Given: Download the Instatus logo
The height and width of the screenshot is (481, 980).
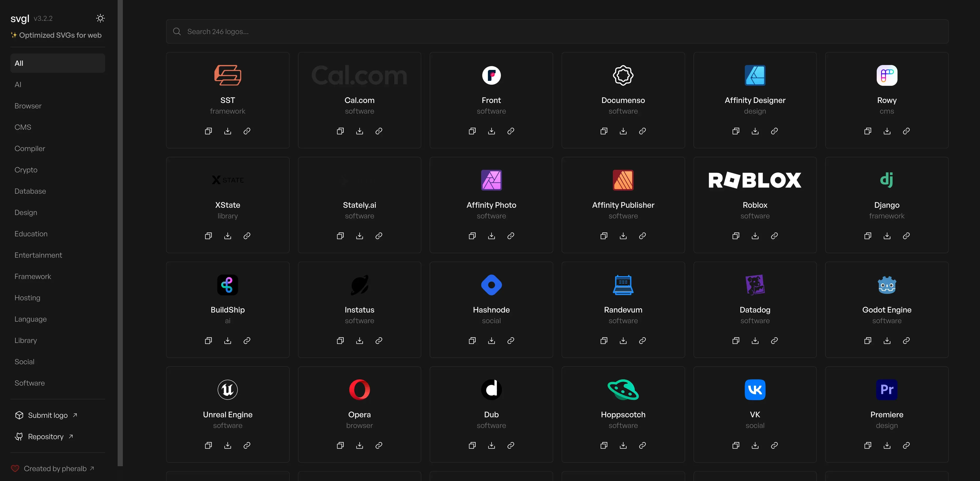Looking at the screenshot, I should pos(360,341).
